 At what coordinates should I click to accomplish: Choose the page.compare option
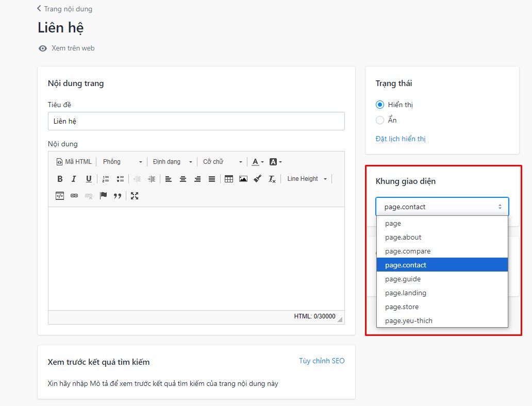(x=442, y=251)
